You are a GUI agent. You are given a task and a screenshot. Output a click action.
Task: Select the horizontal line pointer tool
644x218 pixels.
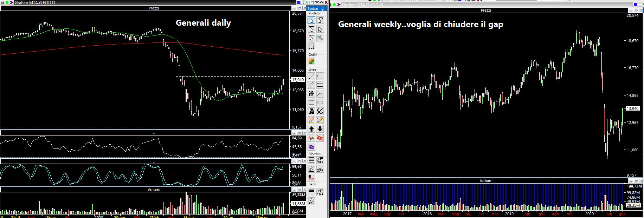point(311,29)
